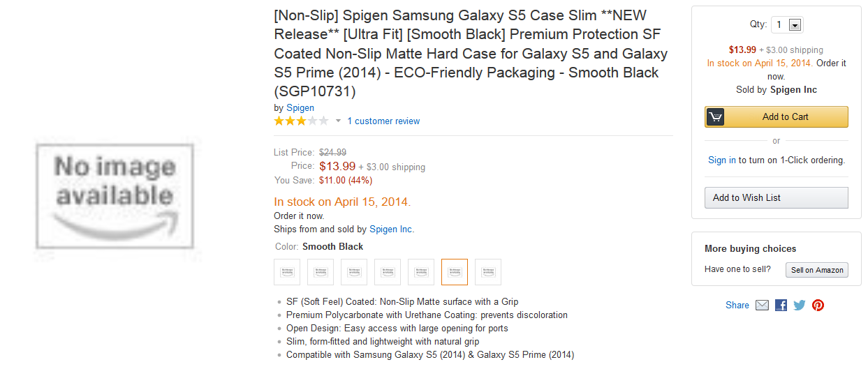
Task: Click the cart icon on Add to Cart
Action: [x=715, y=117]
